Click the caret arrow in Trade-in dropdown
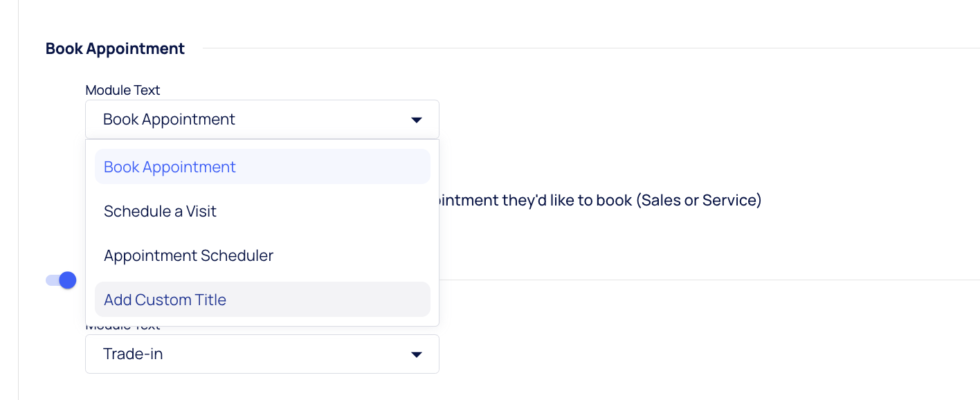Image resolution: width=980 pixels, height=400 pixels. (x=416, y=354)
